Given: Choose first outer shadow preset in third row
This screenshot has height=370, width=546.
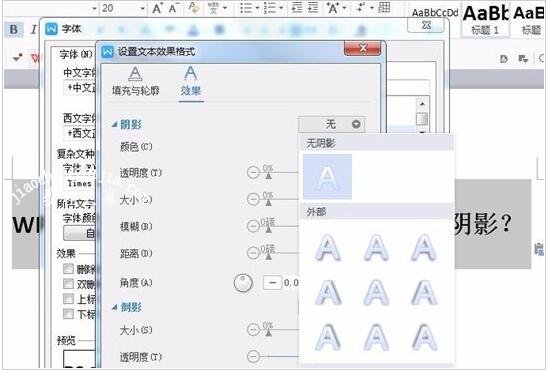Looking at the screenshot, I should pos(327,337).
